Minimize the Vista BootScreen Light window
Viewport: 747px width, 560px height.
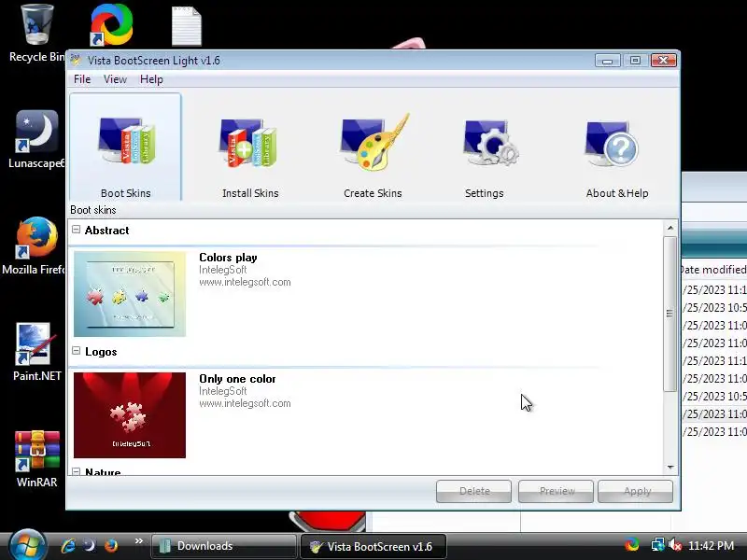(x=608, y=61)
